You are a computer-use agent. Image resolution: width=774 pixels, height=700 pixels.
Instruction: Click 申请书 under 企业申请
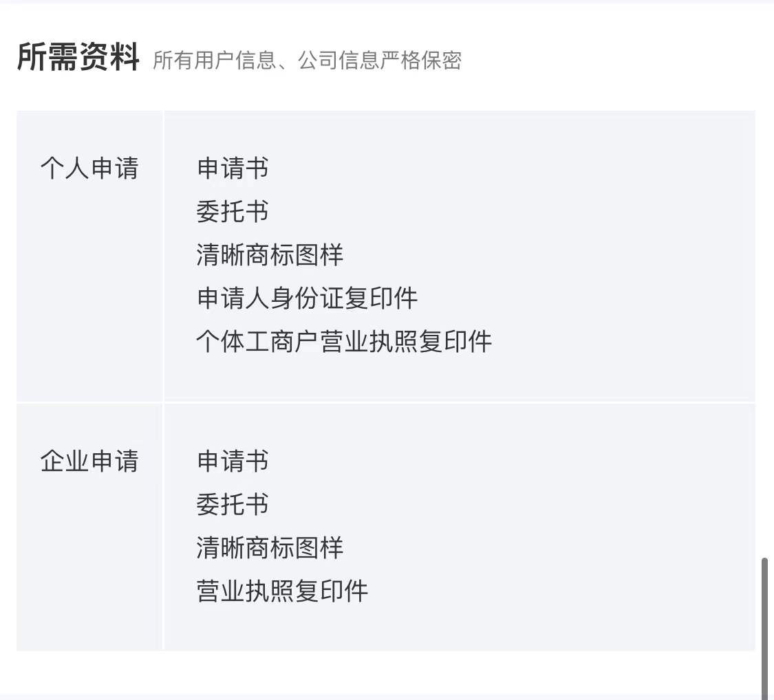tap(233, 461)
